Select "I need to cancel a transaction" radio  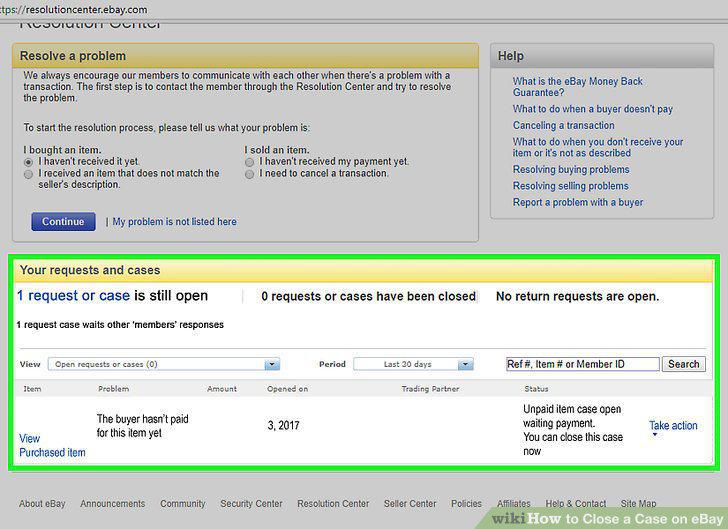pos(249,174)
